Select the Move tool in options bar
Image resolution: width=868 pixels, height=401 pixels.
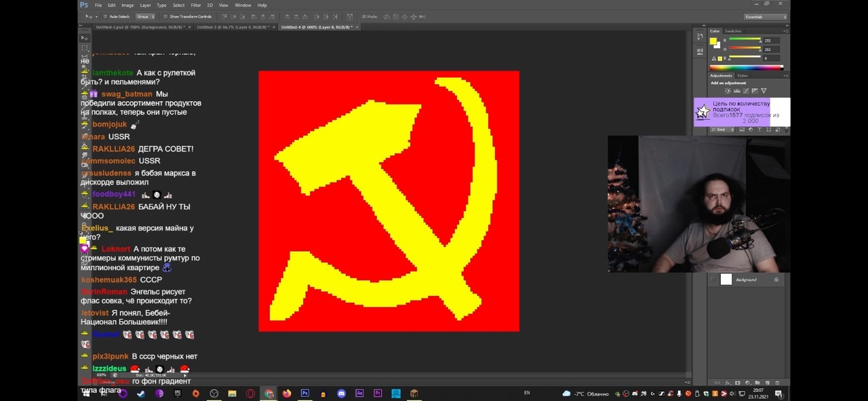[x=89, y=16]
